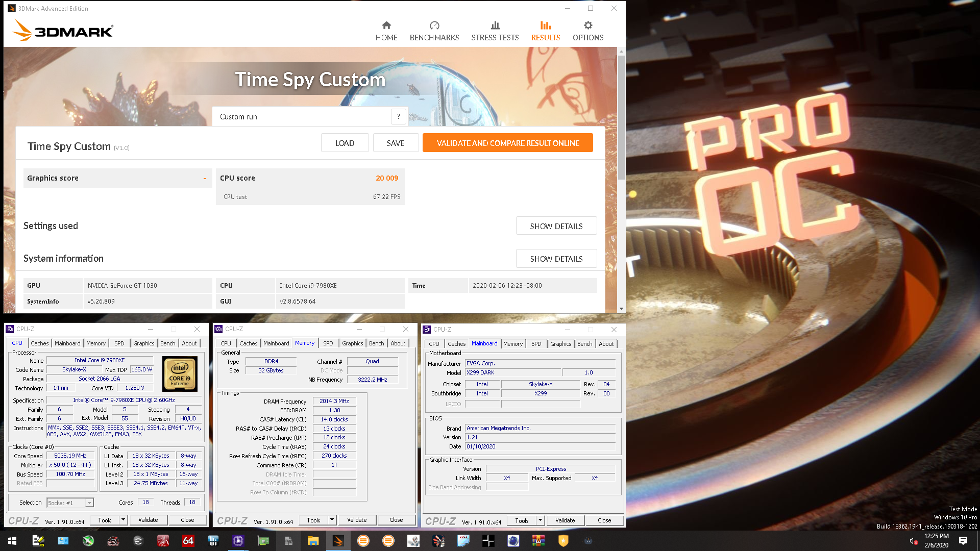
Task: Click the BIOS date 01/10/2020 field
Action: [540, 446]
